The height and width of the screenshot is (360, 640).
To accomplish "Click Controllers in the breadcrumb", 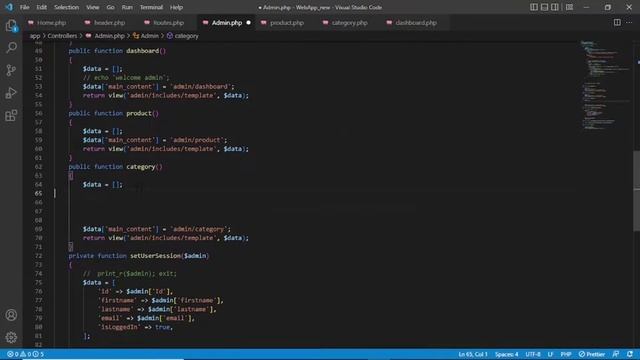I will [x=62, y=36].
